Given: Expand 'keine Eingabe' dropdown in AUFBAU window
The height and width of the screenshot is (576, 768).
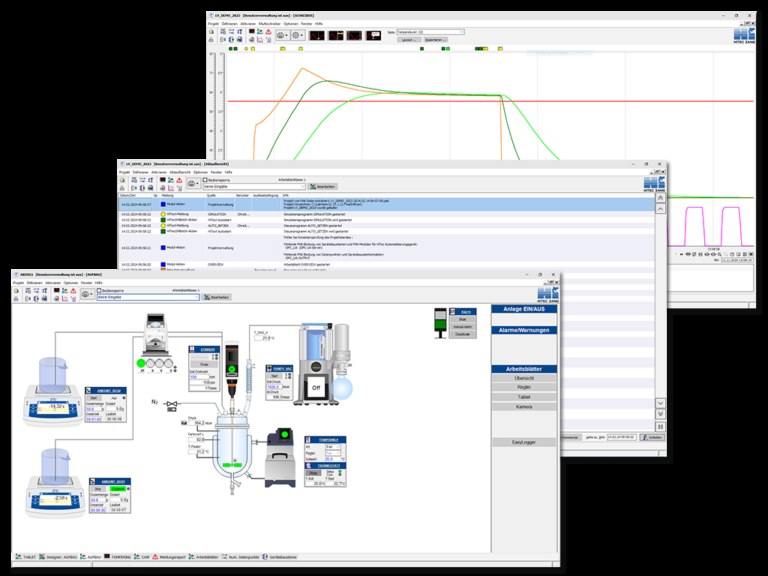Looking at the screenshot, I should pos(148,297).
